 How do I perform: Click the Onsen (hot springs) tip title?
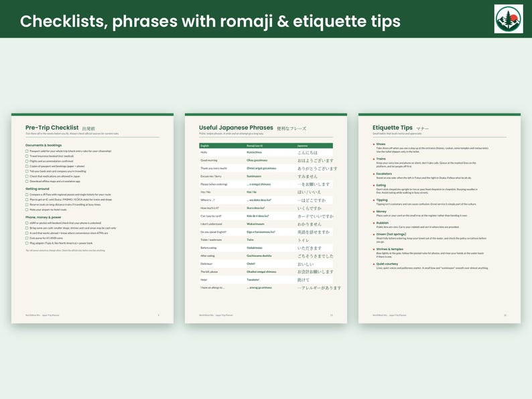tap(391, 234)
